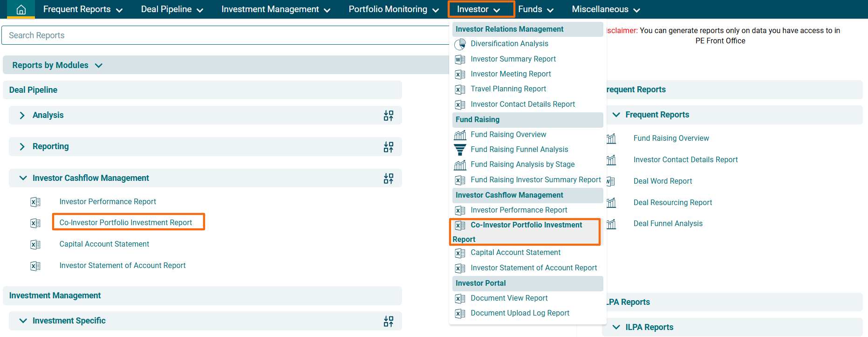
Task: Expand the Reporting section
Action: click(x=22, y=146)
